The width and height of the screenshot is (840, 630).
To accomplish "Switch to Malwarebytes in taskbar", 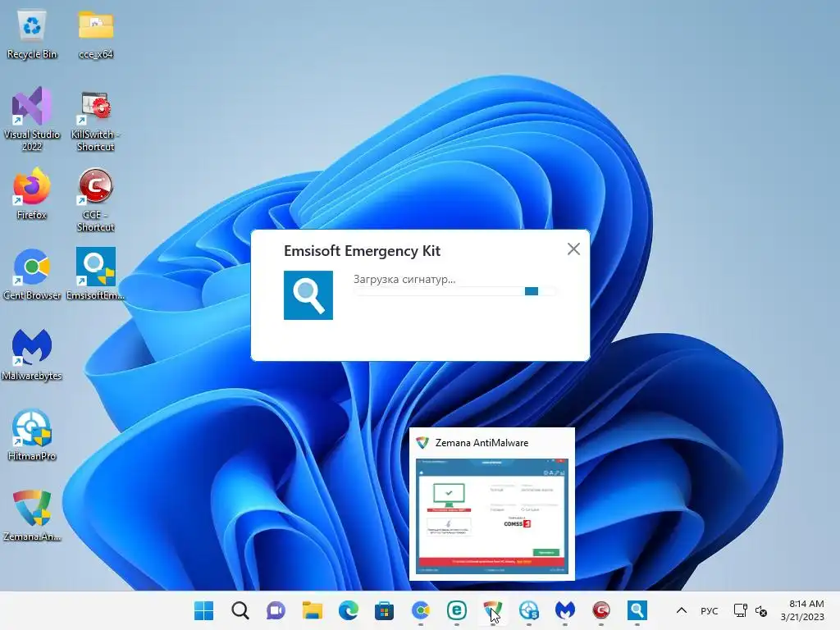I will pyautogui.click(x=564, y=610).
